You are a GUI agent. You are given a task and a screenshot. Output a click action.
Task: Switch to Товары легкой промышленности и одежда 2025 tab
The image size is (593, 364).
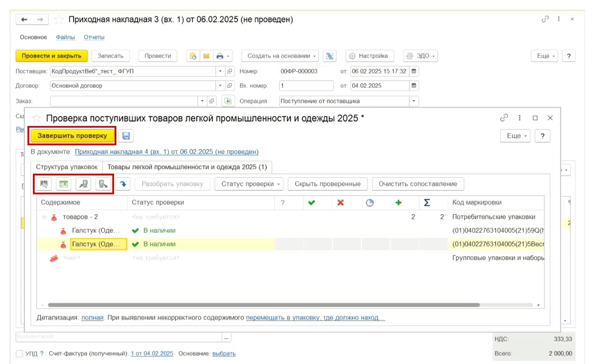click(x=188, y=167)
